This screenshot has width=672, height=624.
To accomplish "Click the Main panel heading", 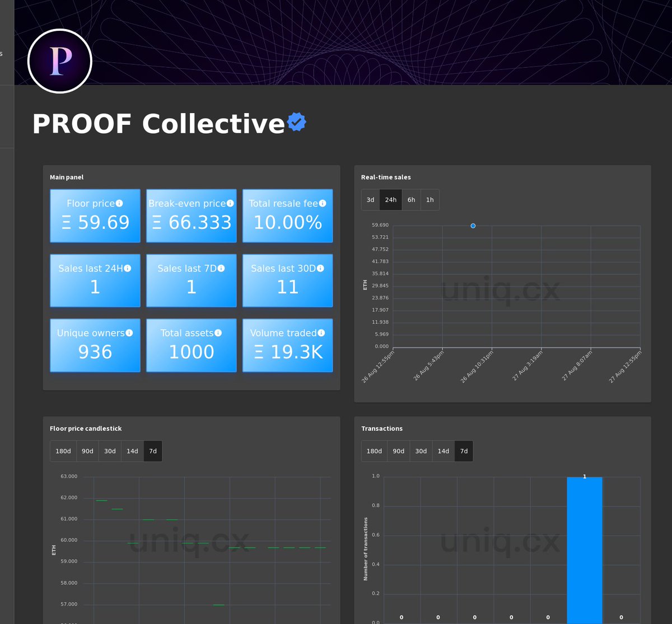I will click(67, 177).
